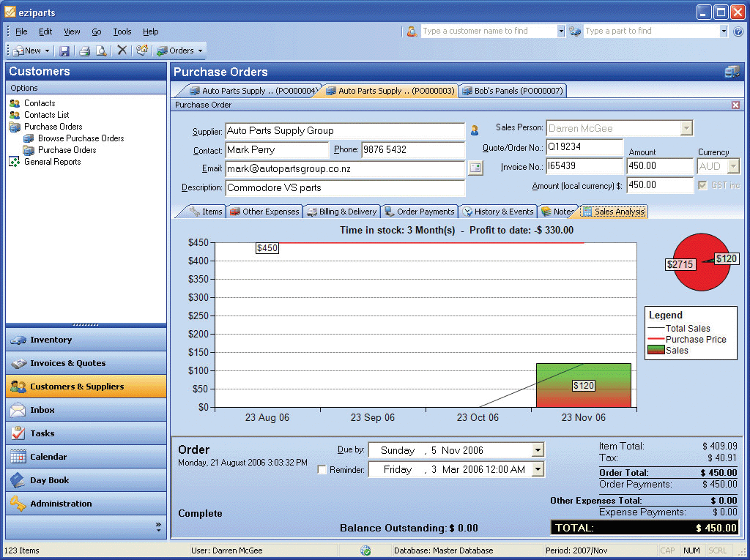The height and width of the screenshot is (560, 750).
Task: Close the Purchase Order panel with red X
Action: tap(735, 105)
